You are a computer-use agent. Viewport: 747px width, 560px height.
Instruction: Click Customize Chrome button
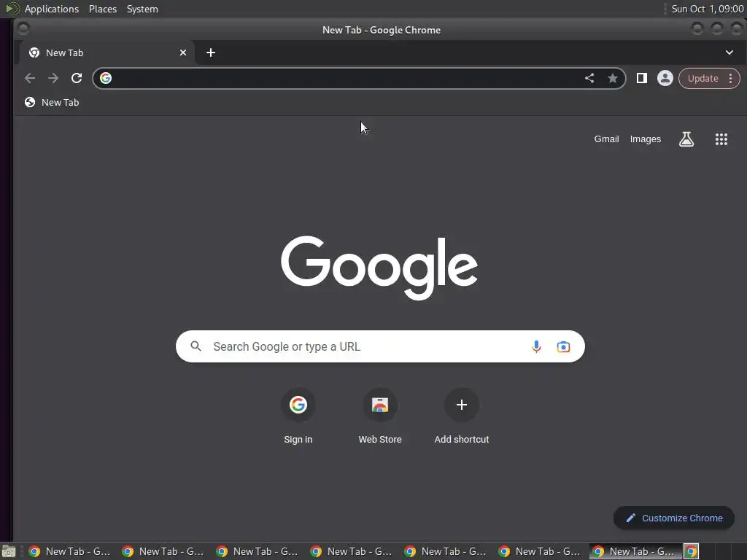tap(673, 518)
